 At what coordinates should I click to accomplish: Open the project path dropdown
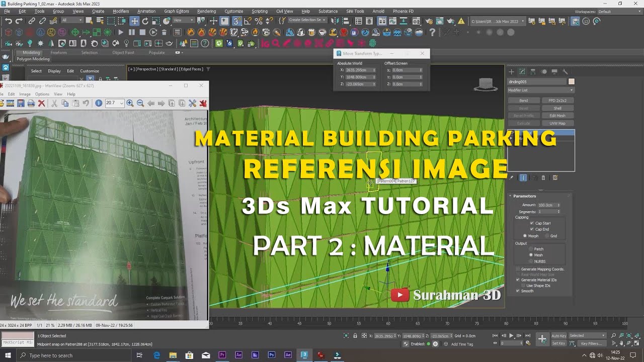tap(498, 21)
